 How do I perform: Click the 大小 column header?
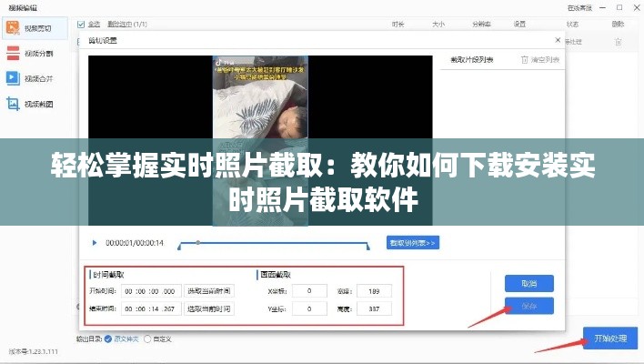click(438, 25)
